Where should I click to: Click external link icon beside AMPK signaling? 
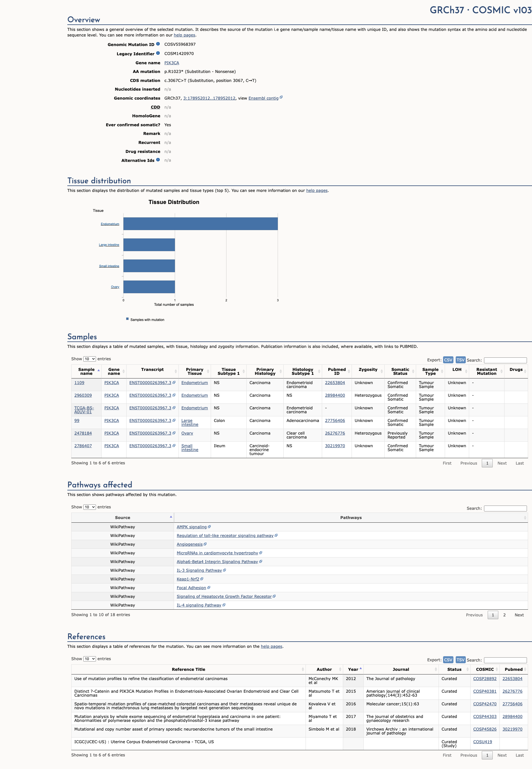pyautogui.click(x=209, y=527)
